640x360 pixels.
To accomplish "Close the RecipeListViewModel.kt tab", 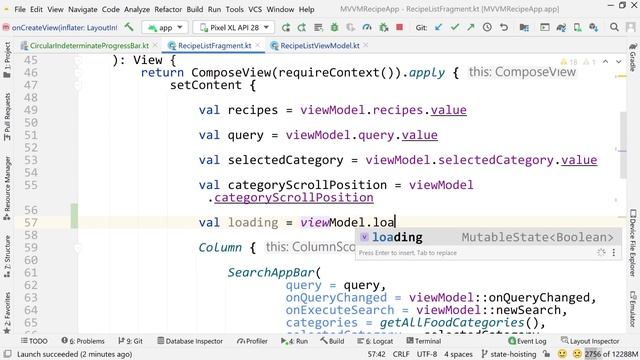I will point(366,45).
